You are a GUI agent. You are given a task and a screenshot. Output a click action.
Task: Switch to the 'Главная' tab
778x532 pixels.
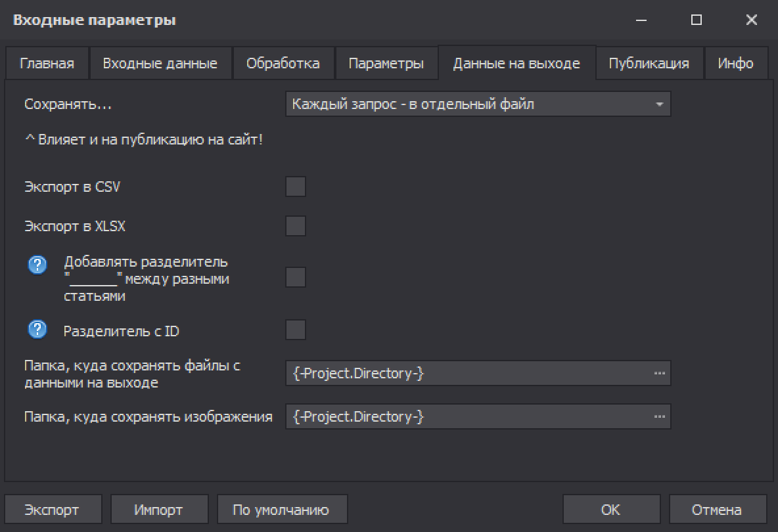(47, 64)
